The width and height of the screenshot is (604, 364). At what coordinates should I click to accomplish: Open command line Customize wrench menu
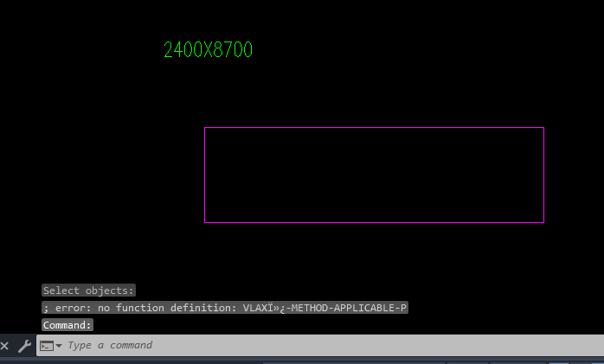click(x=24, y=346)
